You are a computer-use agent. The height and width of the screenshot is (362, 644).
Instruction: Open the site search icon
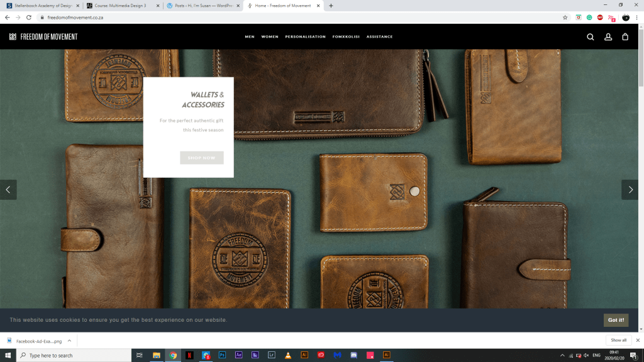(x=590, y=37)
